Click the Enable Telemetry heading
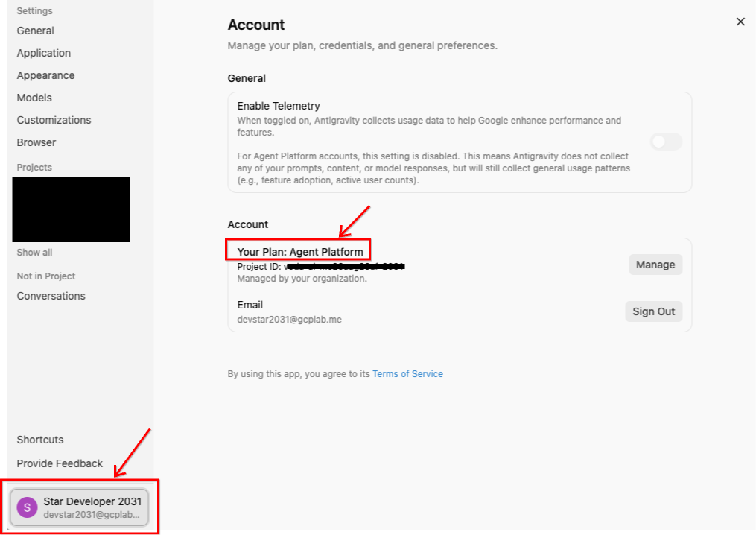 279,106
